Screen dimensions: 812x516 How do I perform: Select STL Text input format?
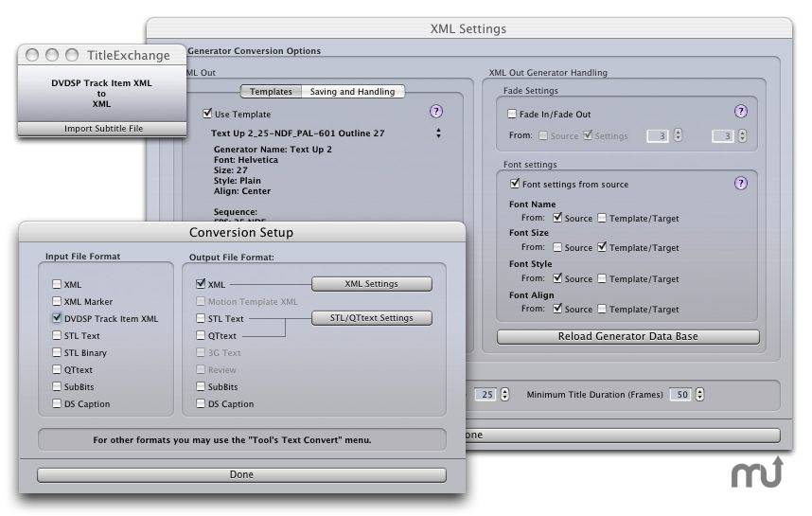57,335
